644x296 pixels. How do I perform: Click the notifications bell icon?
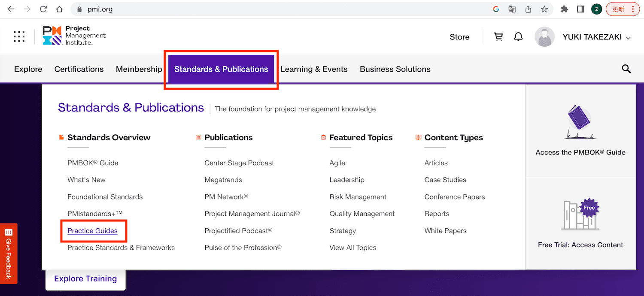(519, 37)
